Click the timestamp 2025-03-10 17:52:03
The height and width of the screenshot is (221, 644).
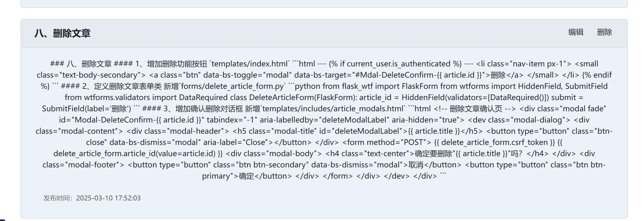108,198
